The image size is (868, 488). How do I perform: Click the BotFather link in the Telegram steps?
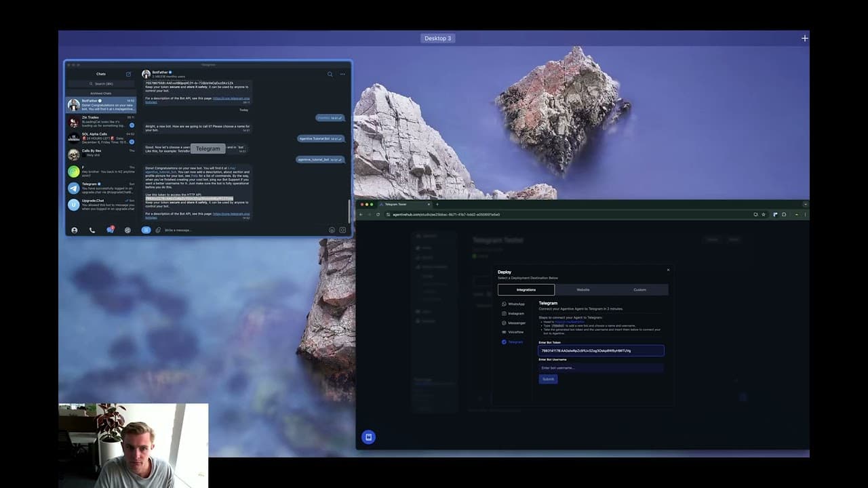click(570, 322)
